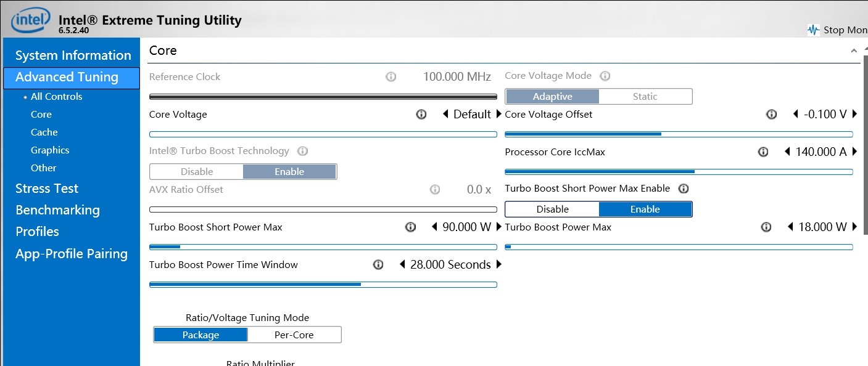Click Stop Monitoring button

tap(837, 30)
